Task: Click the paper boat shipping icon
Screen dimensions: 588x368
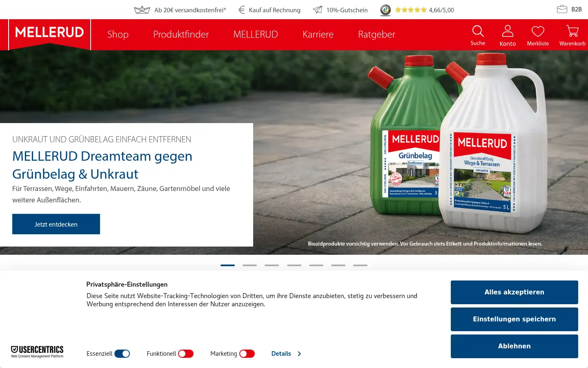Action: pyautogui.click(x=142, y=10)
